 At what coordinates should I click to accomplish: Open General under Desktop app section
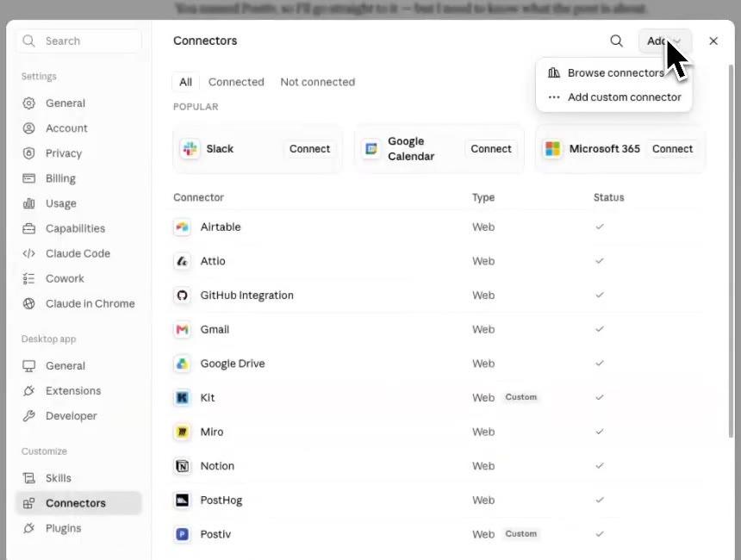pos(79,366)
